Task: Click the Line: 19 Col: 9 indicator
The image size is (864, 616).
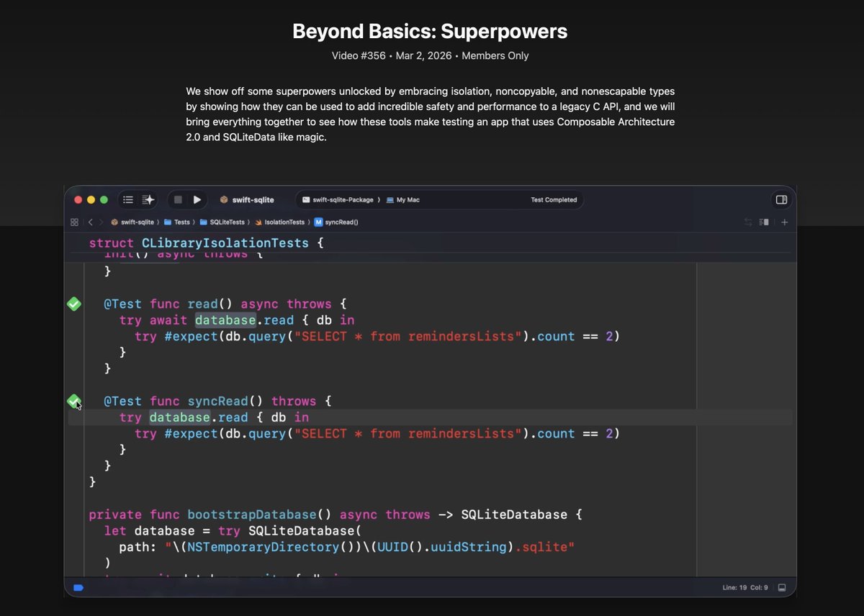Action: point(745,588)
